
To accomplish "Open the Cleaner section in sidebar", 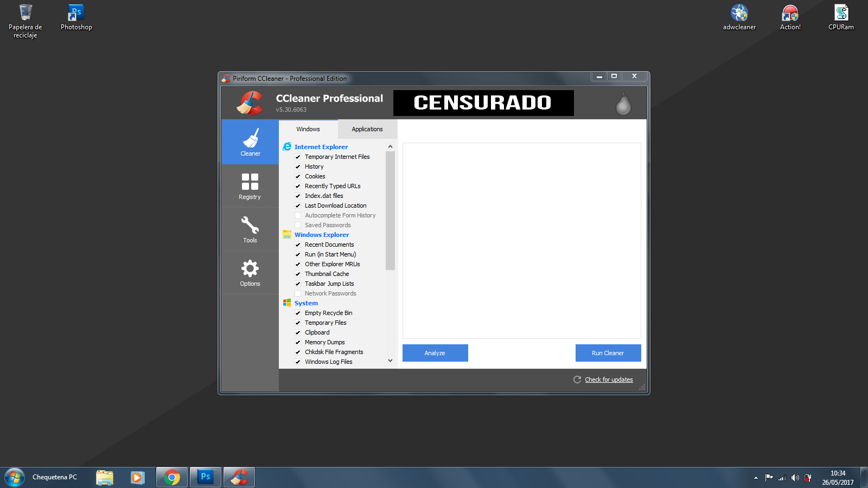I will (250, 142).
